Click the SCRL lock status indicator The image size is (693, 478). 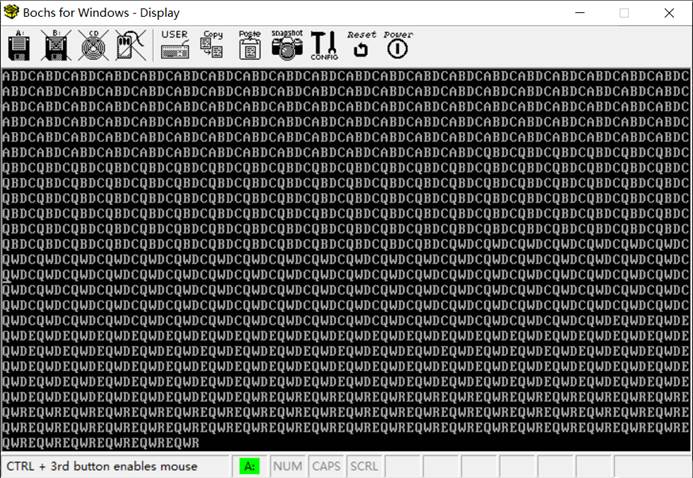(x=364, y=466)
